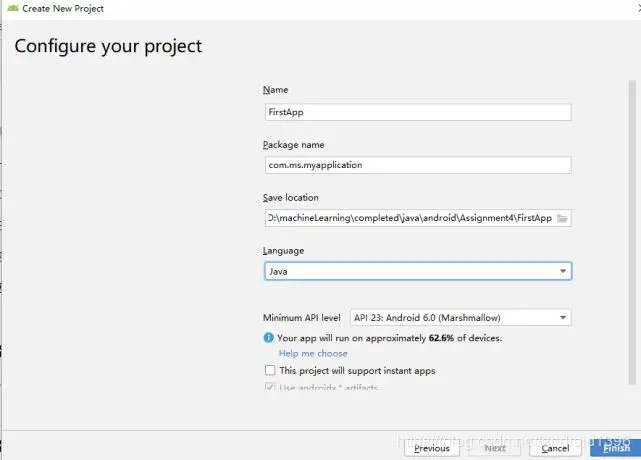The image size is (641, 460).
Task: Click the Package name text field
Action: [x=417, y=165]
